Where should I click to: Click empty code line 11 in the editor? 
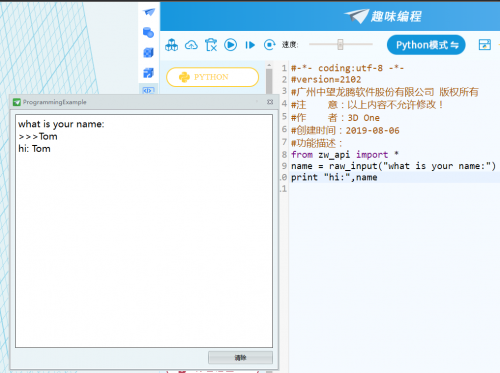click(x=393, y=189)
